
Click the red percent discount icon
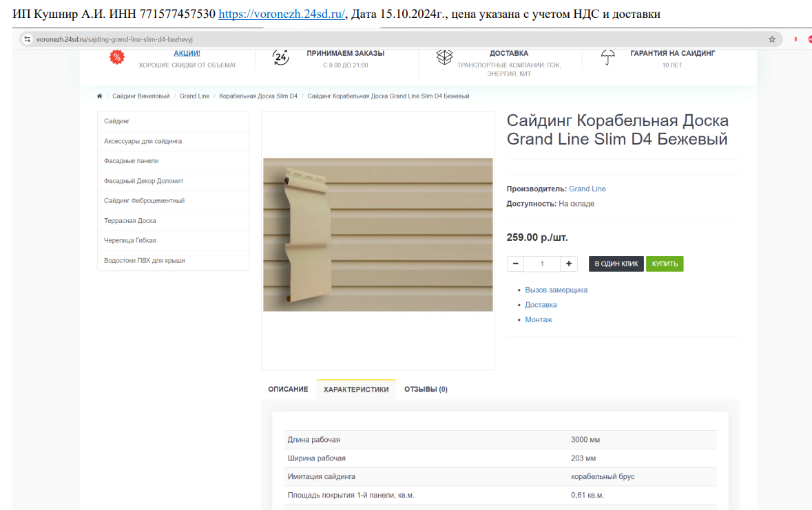[117, 57]
